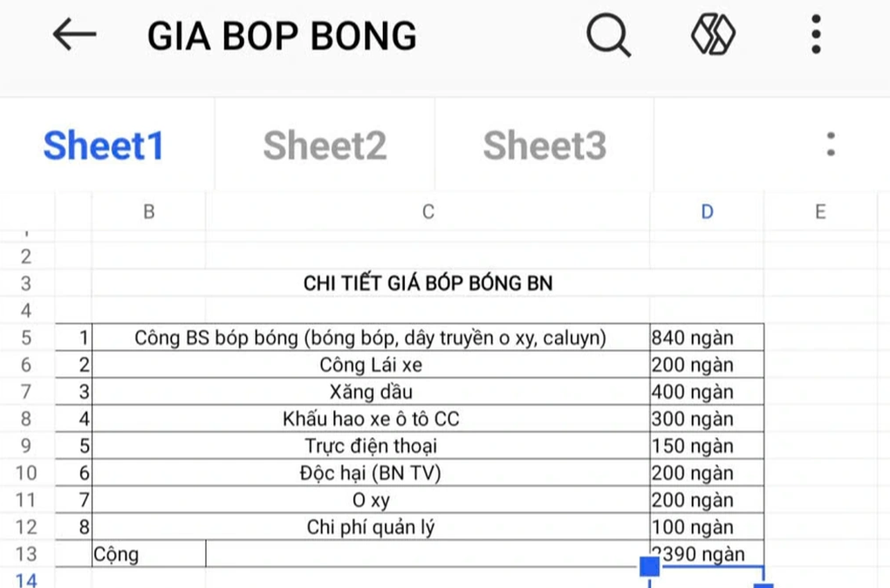Switch to the Sheet1 tab
This screenshot has width=890, height=588.
pyautogui.click(x=104, y=146)
